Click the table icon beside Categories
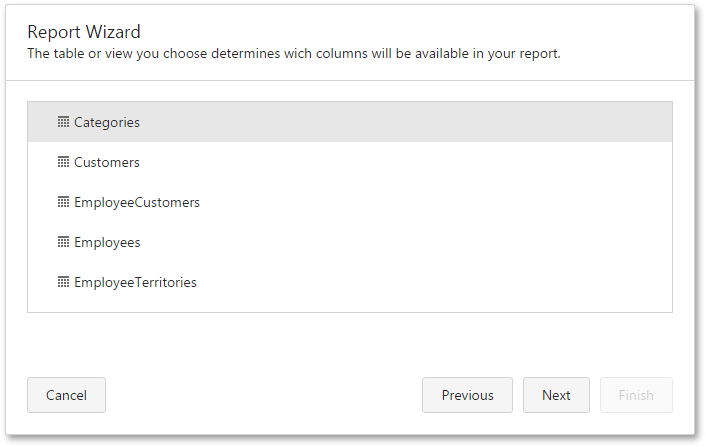The width and height of the screenshot is (706, 447). 63,122
